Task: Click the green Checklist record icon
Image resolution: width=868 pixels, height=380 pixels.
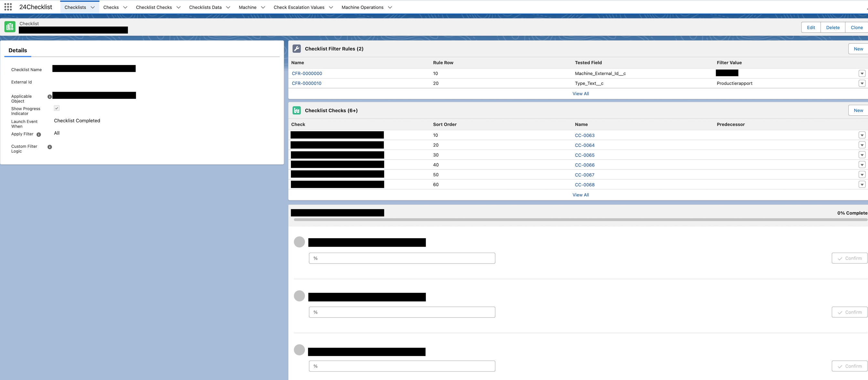Action: pos(10,27)
